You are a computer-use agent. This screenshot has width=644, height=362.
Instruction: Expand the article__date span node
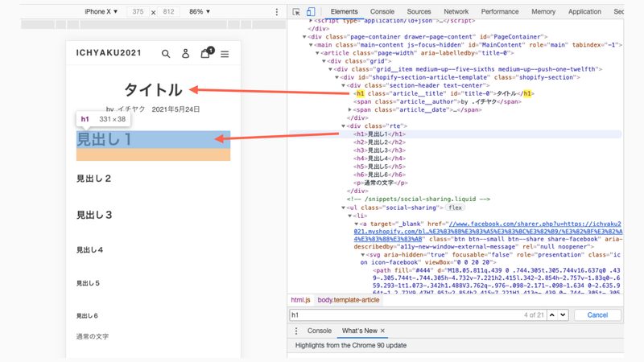[350, 110]
